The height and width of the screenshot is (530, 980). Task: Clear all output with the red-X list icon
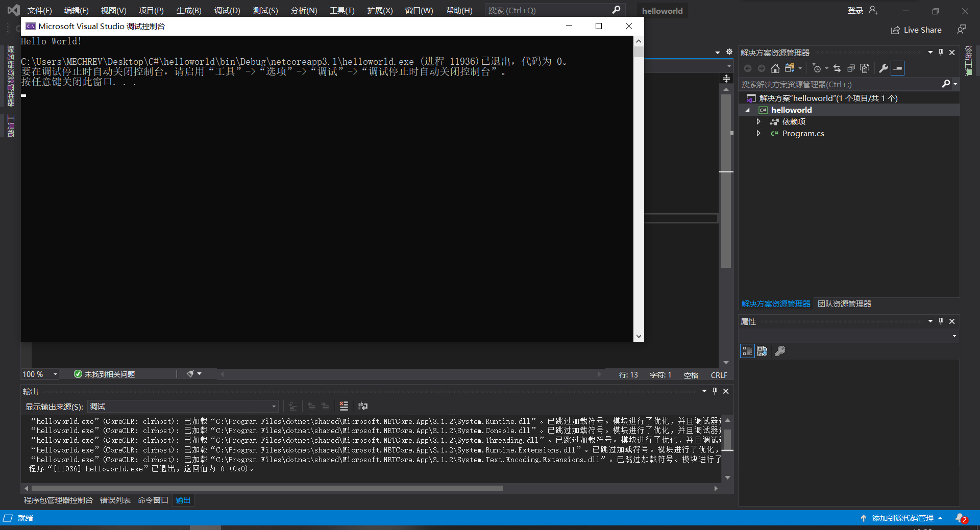point(344,406)
